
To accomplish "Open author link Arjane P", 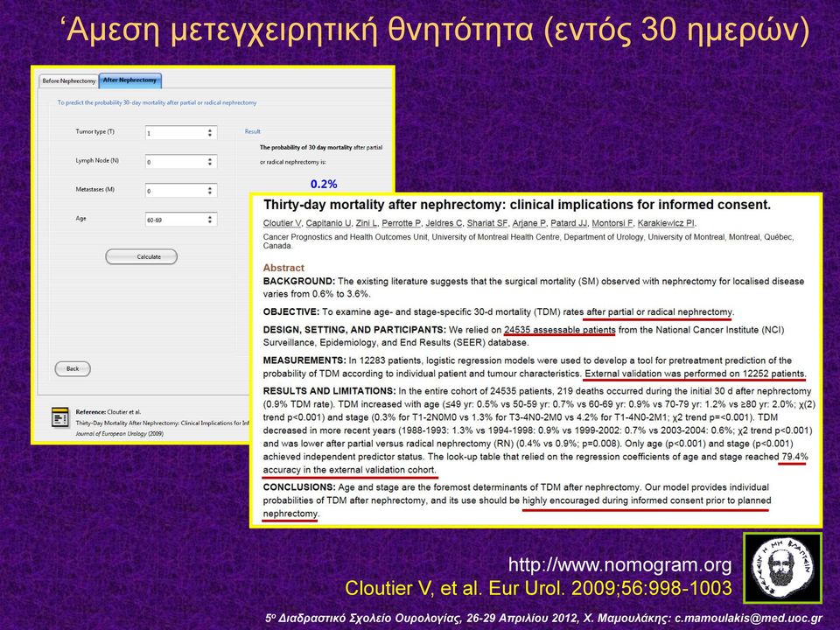I will point(530,223).
